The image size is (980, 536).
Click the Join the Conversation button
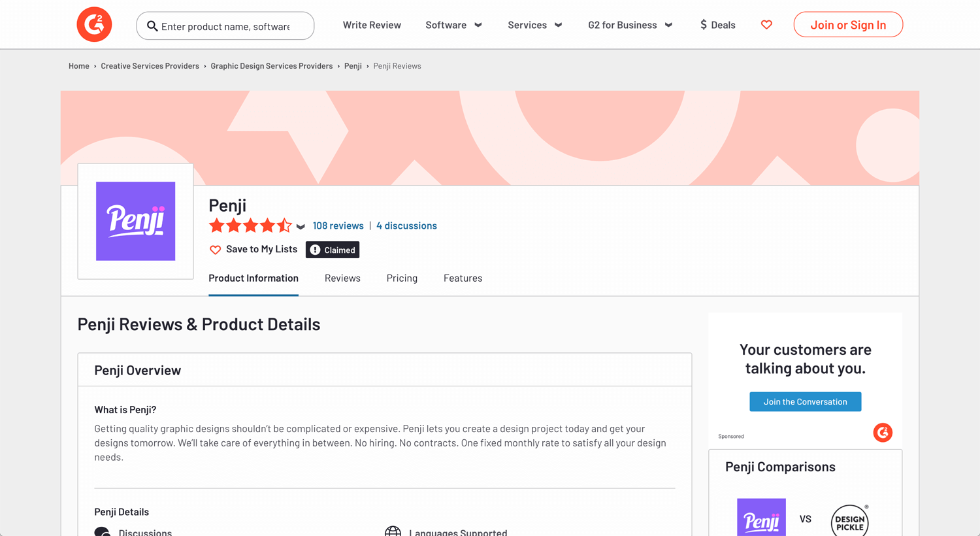[x=805, y=402]
